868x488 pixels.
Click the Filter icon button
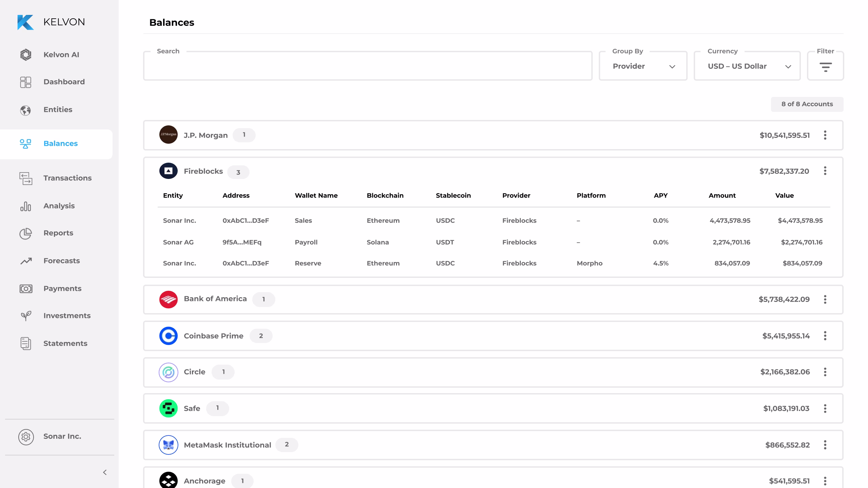(x=826, y=67)
